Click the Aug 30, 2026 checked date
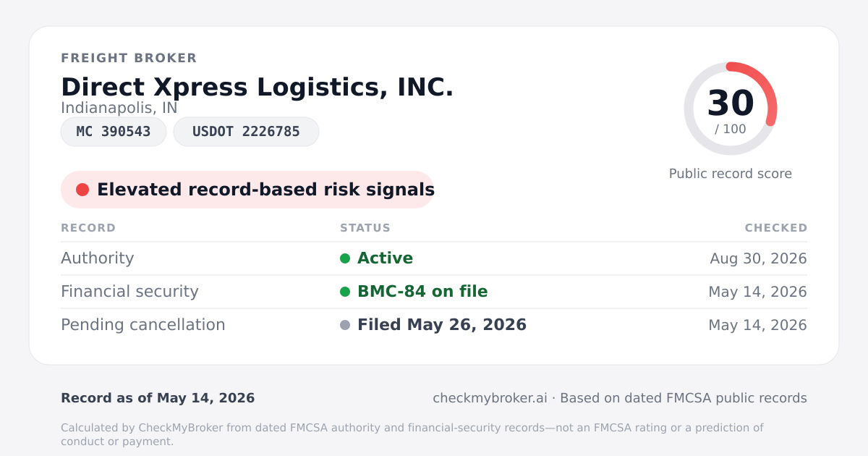This screenshot has width=868, height=456. 758,258
